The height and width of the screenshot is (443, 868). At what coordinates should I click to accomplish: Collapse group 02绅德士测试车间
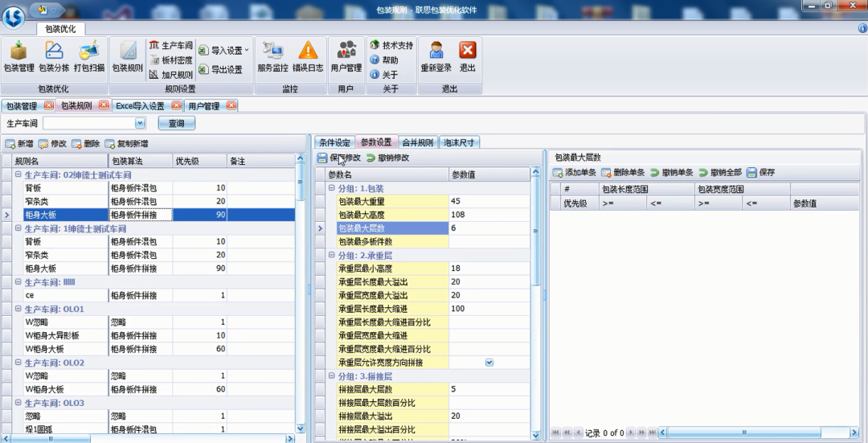(18, 174)
